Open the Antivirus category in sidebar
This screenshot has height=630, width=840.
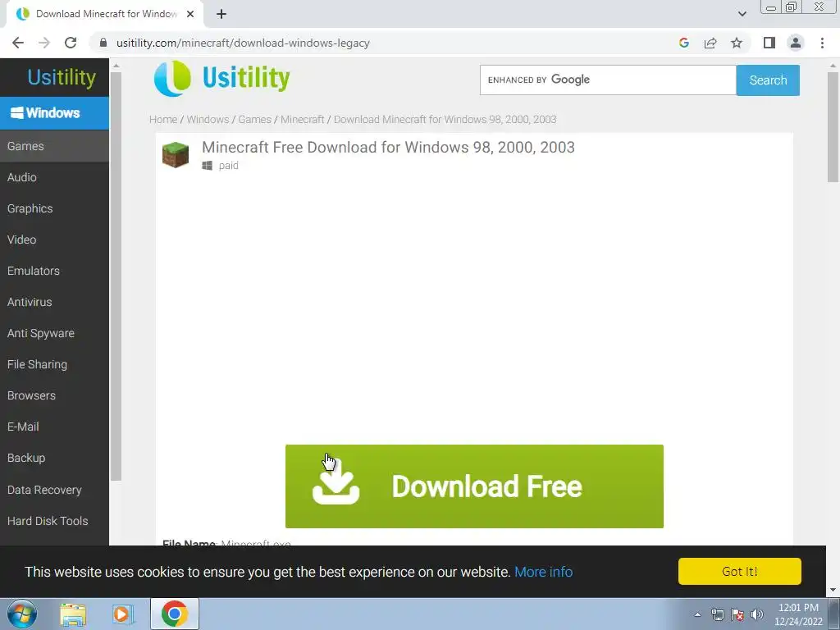[54, 302]
